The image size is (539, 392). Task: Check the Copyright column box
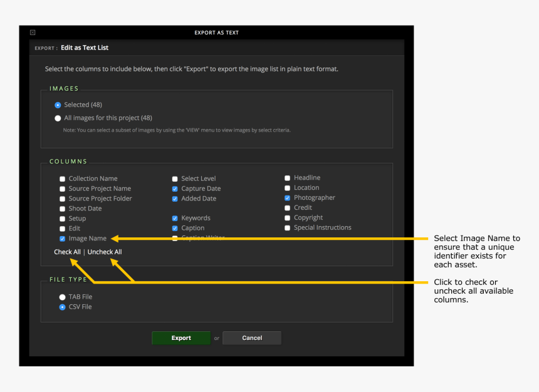tap(288, 218)
